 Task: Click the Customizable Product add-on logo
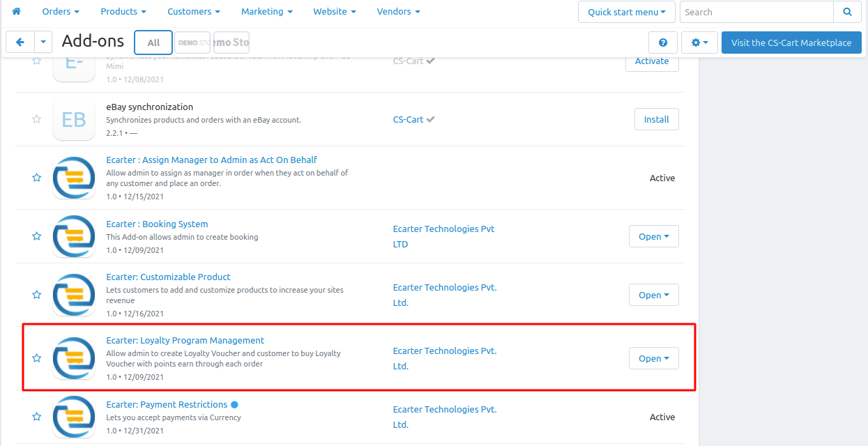pyautogui.click(x=74, y=295)
